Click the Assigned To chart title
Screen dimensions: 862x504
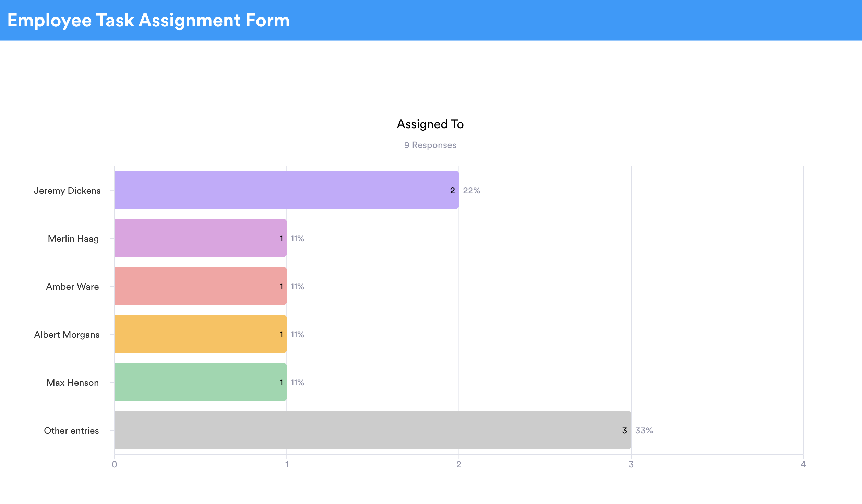click(430, 124)
